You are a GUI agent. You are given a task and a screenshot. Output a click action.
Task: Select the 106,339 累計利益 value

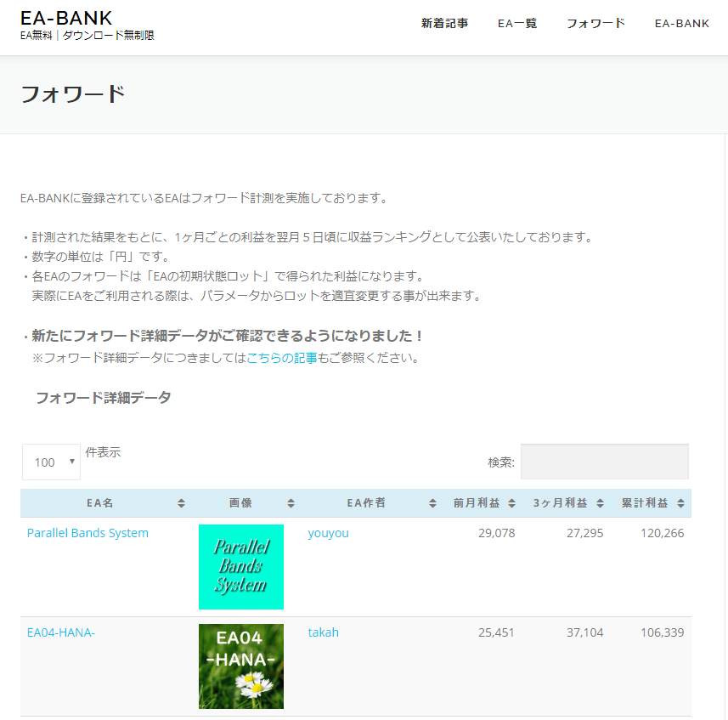(x=662, y=632)
